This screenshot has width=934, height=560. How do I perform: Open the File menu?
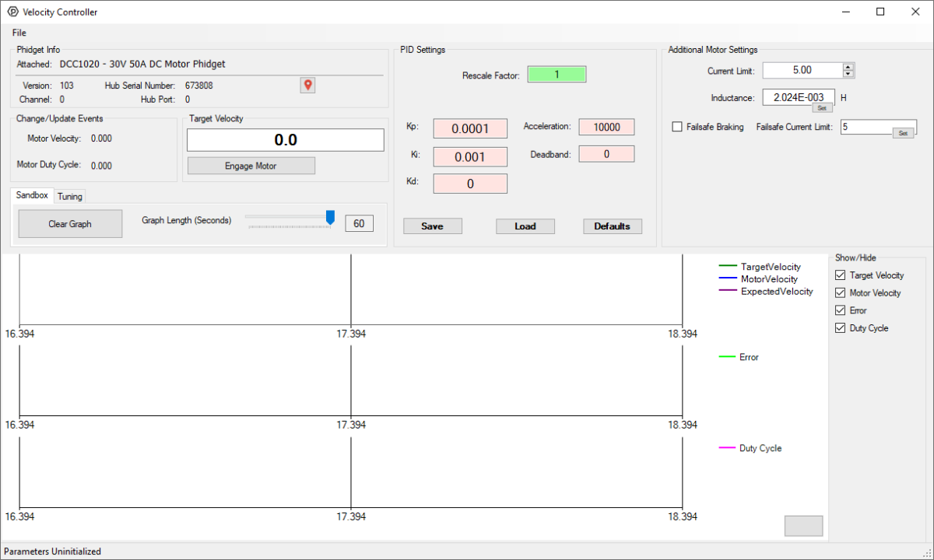pos(19,33)
